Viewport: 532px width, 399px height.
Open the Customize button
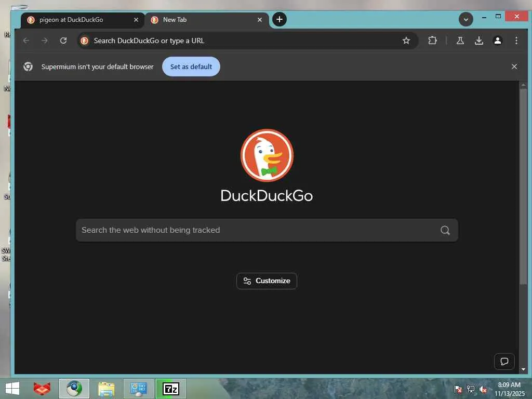coord(267,281)
